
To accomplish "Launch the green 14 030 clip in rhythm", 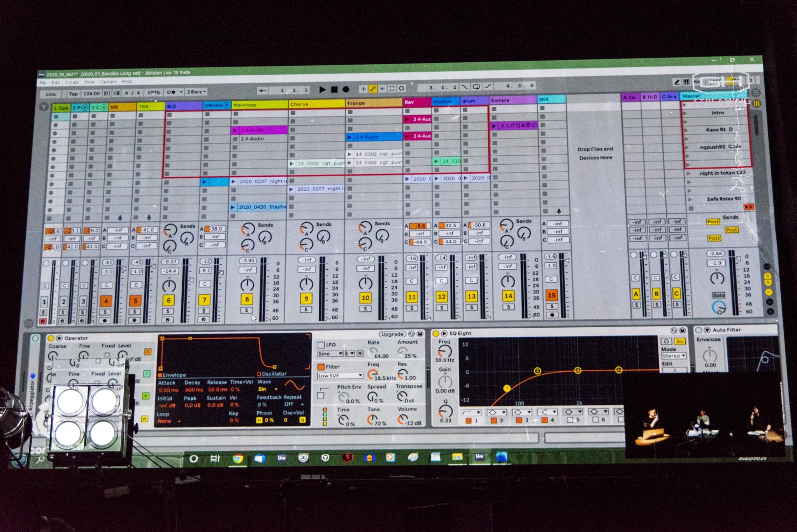I will click(437, 161).
